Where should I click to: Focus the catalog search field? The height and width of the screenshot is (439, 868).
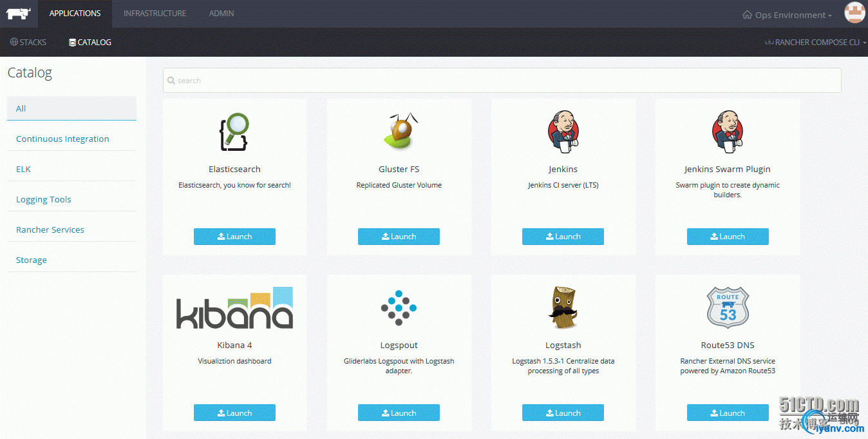coord(502,81)
